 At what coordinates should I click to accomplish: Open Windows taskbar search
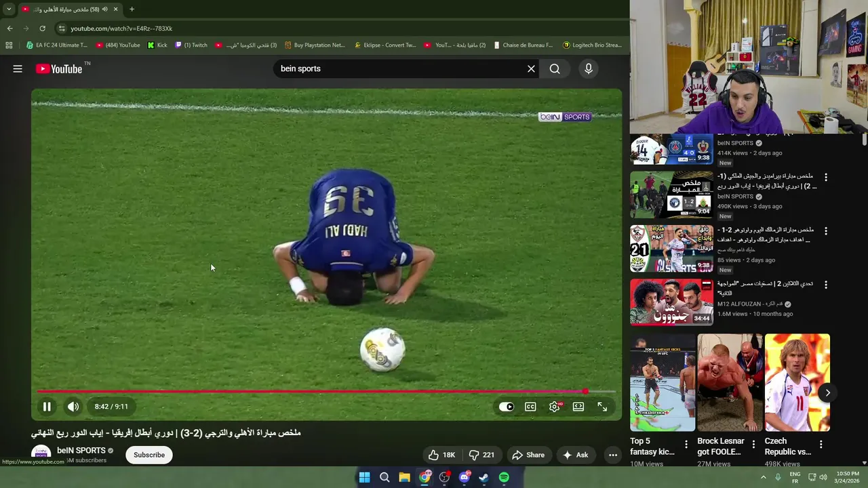click(x=384, y=477)
